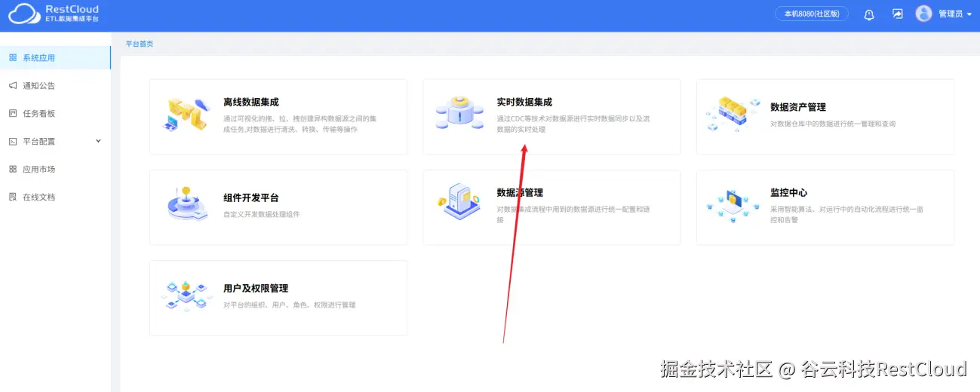980x392 pixels.
Task: Open 任务看板 in the sidebar
Action: point(55,114)
